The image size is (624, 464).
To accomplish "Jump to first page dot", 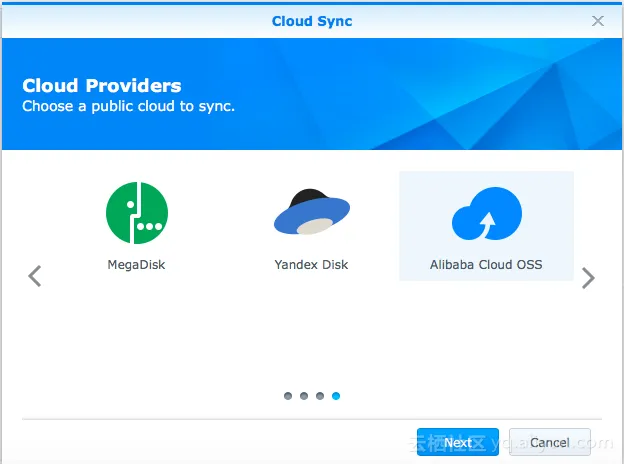I will click(x=288, y=396).
